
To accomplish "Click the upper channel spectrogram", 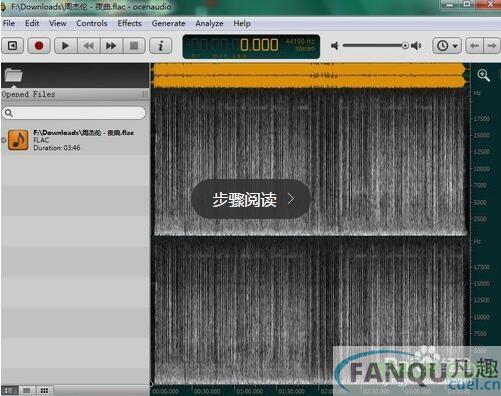I will [310, 163].
